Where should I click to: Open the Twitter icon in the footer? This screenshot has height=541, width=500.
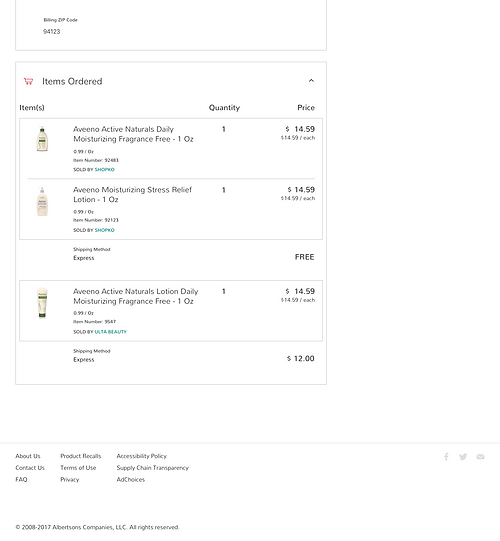point(463,457)
